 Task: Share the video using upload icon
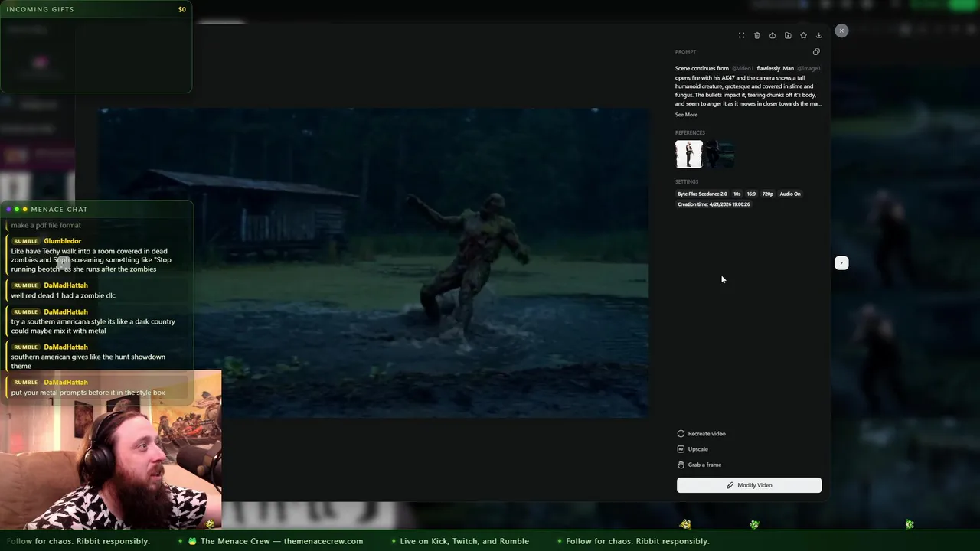[x=773, y=35]
